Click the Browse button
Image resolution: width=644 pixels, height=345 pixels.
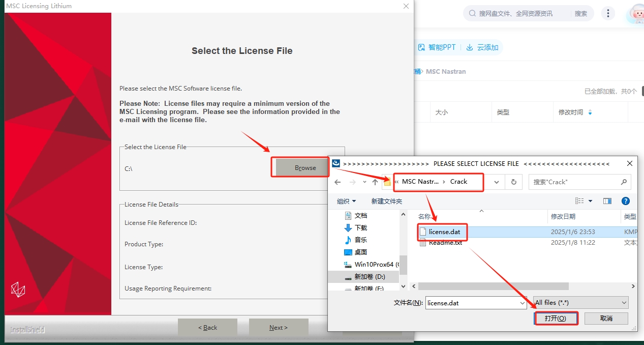click(305, 167)
